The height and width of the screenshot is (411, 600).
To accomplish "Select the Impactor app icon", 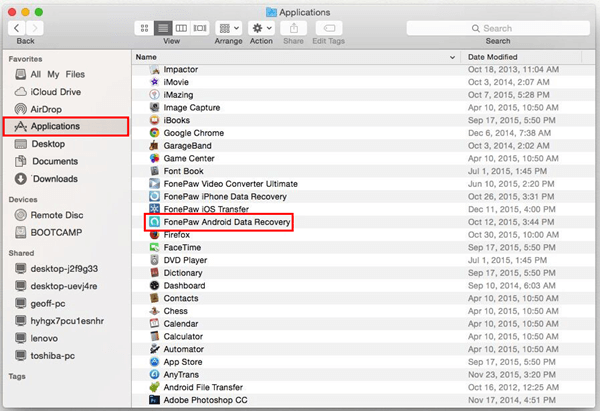I will (154, 70).
